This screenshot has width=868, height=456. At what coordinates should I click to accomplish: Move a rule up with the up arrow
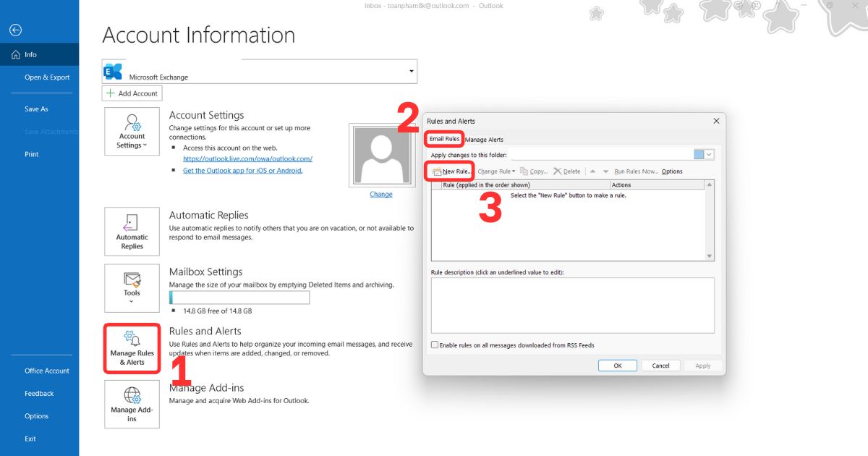click(x=592, y=171)
